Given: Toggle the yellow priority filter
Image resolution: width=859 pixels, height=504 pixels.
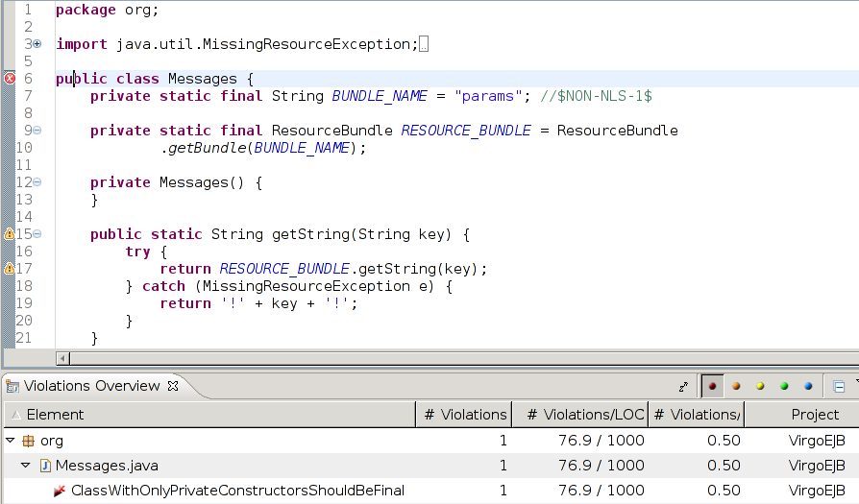Looking at the screenshot, I should pos(760,387).
